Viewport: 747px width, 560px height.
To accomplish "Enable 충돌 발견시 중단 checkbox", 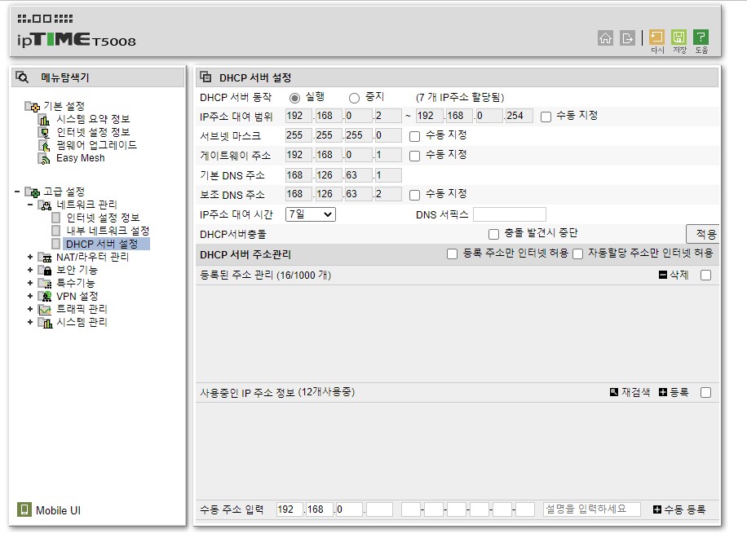I will 493,234.
